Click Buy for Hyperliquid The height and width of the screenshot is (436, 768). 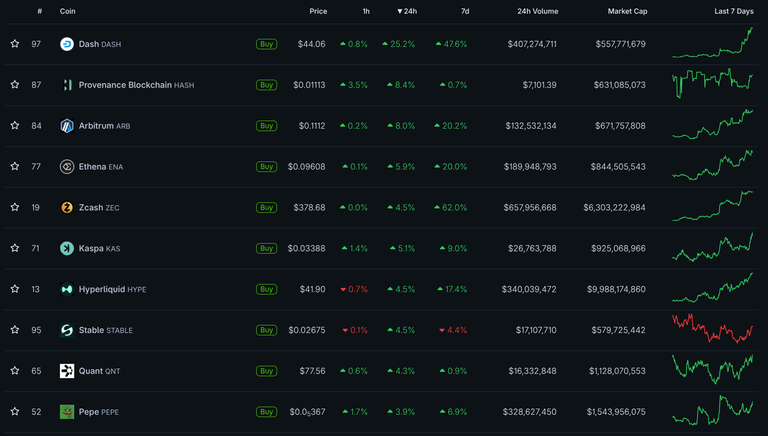click(x=266, y=289)
